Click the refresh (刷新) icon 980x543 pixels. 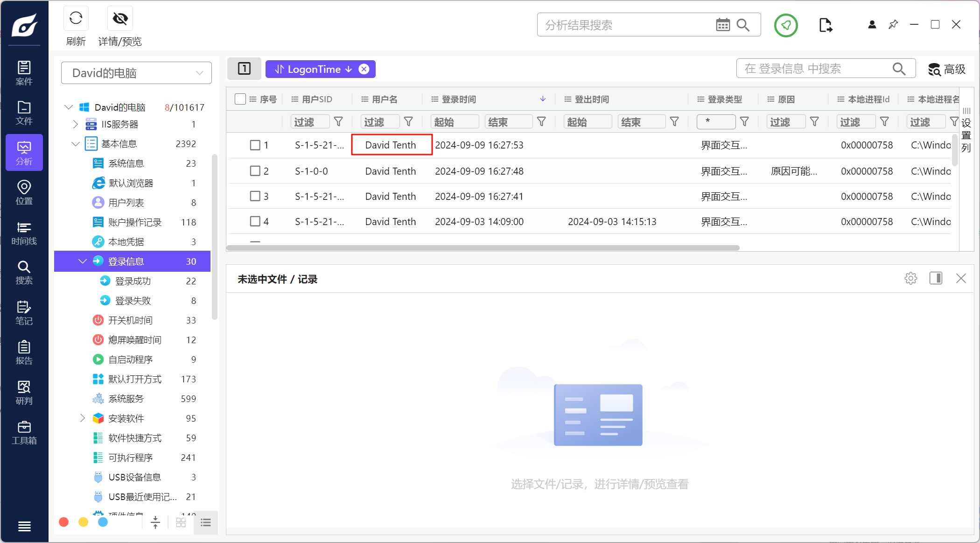[x=76, y=19]
